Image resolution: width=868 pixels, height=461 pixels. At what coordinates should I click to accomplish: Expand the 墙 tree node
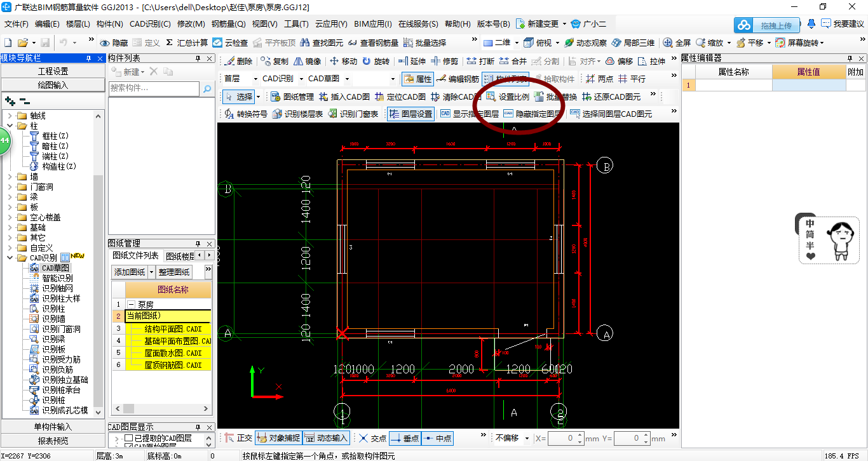11,177
